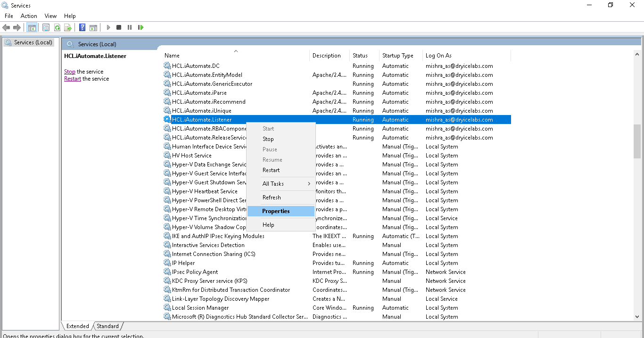Click the Refresh toolbar icon
644x338 pixels.
[57, 28]
